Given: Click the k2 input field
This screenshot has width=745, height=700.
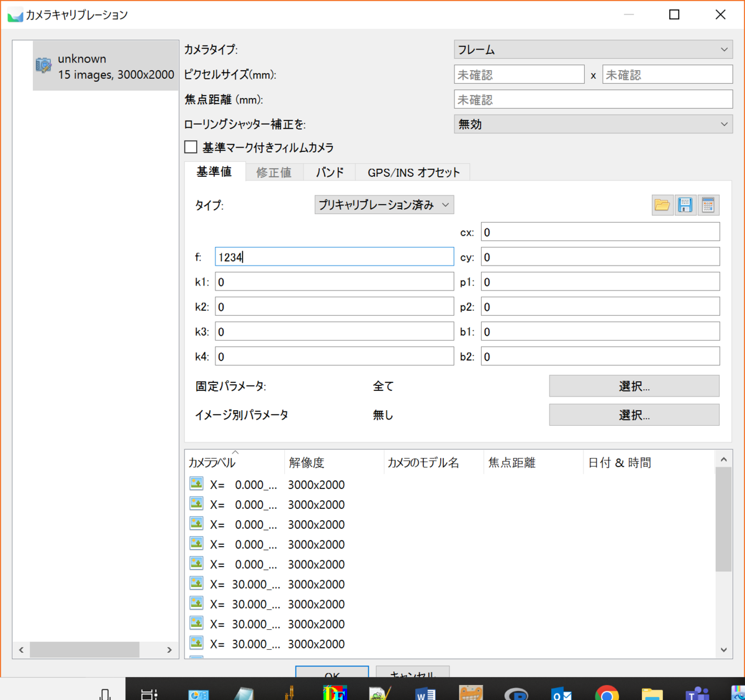Looking at the screenshot, I should (334, 307).
